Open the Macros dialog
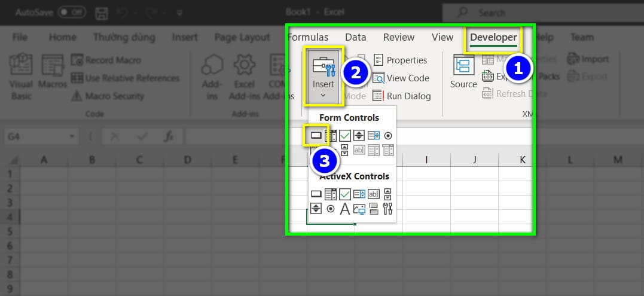The height and width of the screenshot is (296, 644). [53, 72]
